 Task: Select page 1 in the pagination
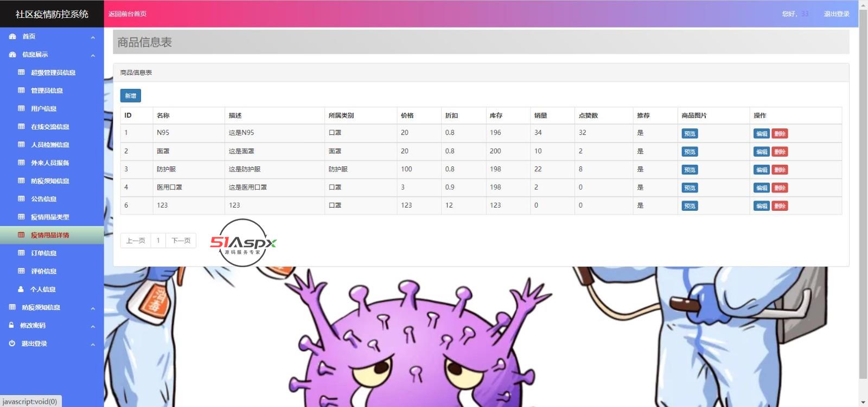tap(158, 241)
